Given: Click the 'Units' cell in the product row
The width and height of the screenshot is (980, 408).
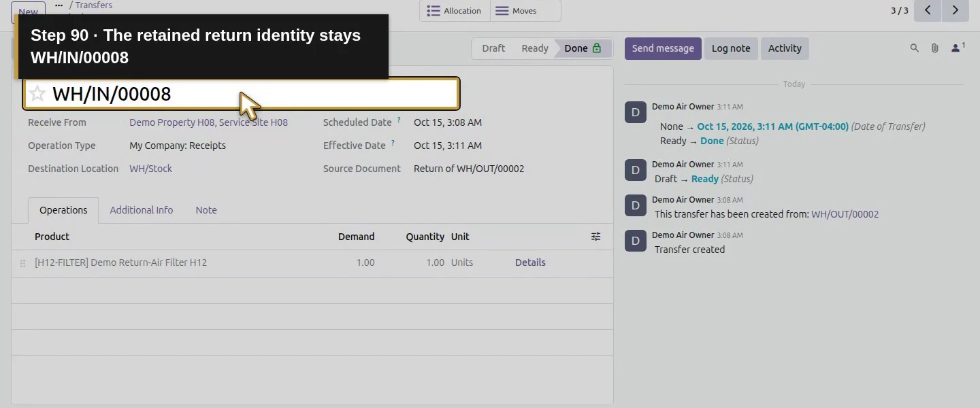Looking at the screenshot, I should click(462, 262).
